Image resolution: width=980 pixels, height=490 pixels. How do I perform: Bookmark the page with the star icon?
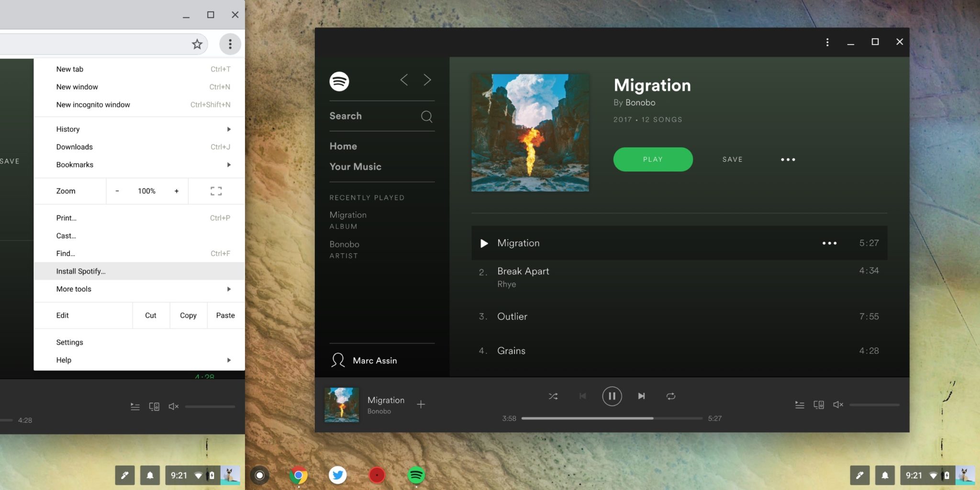click(197, 45)
